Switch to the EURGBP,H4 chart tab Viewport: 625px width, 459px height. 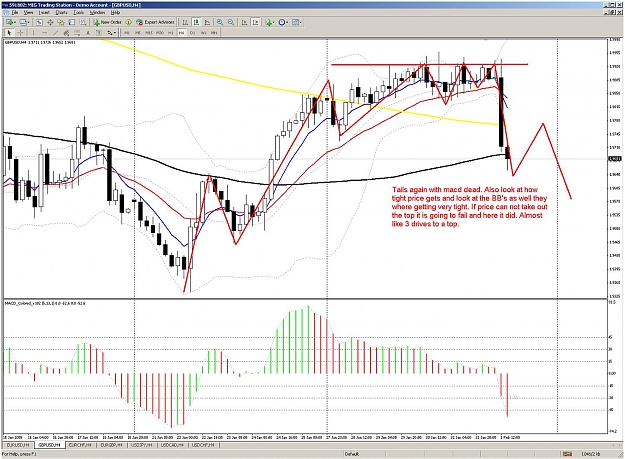(111, 445)
